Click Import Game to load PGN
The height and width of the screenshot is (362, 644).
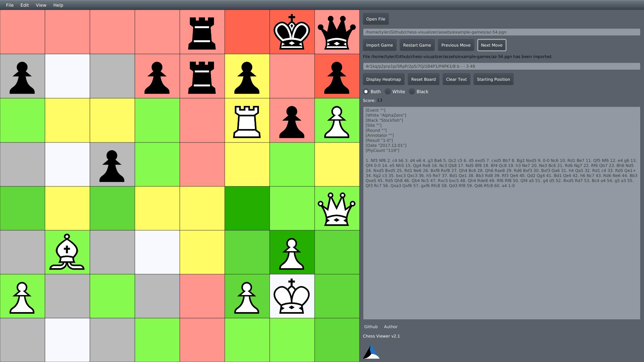pos(379,45)
